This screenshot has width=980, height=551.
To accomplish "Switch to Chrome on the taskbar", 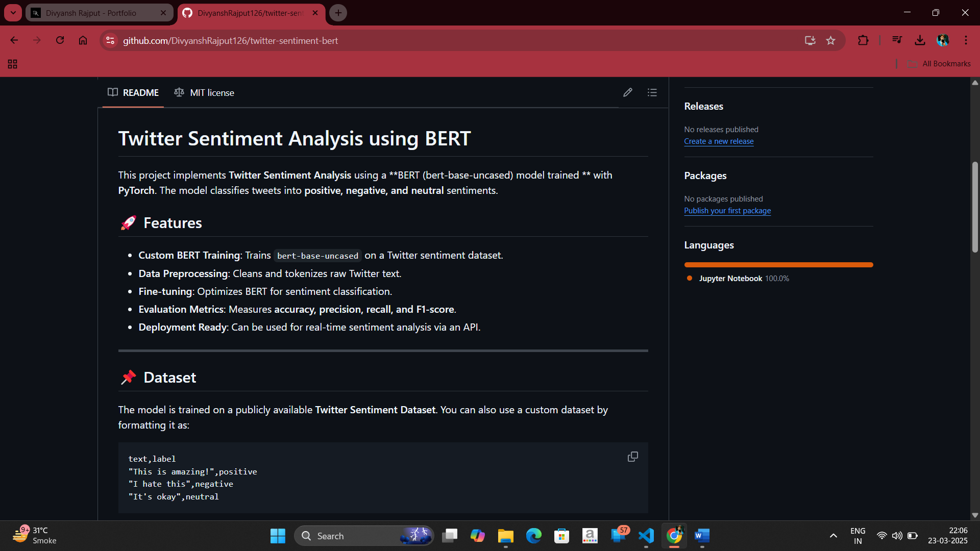I will 674,536.
